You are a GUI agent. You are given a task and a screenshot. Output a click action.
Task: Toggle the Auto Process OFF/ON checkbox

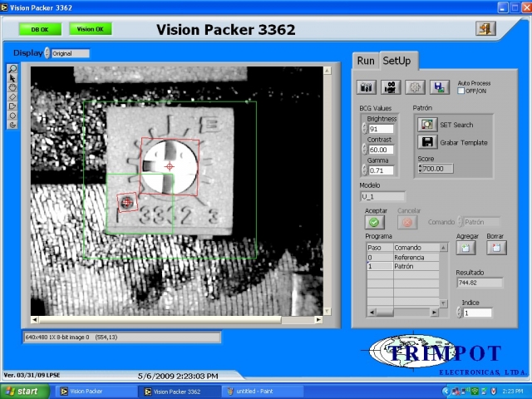click(x=461, y=91)
